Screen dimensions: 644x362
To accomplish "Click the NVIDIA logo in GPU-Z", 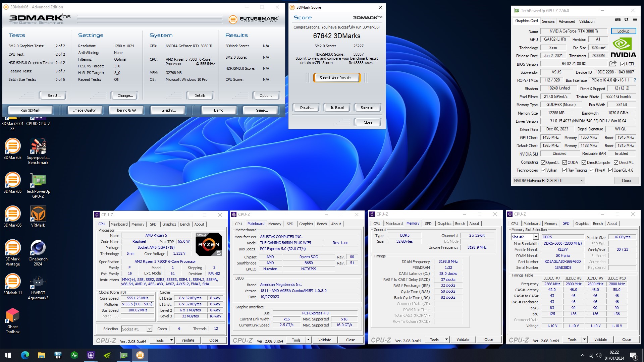I will pyautogui.click(x=623, y=48).
